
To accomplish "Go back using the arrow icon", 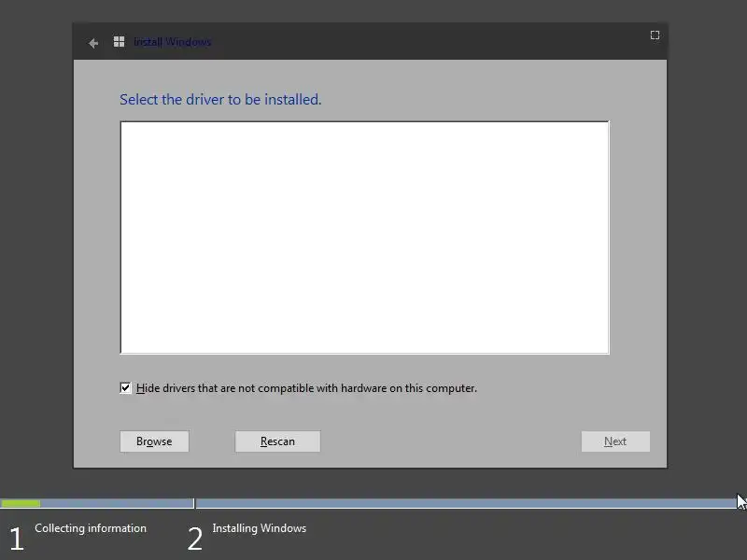I will [93, 43].
